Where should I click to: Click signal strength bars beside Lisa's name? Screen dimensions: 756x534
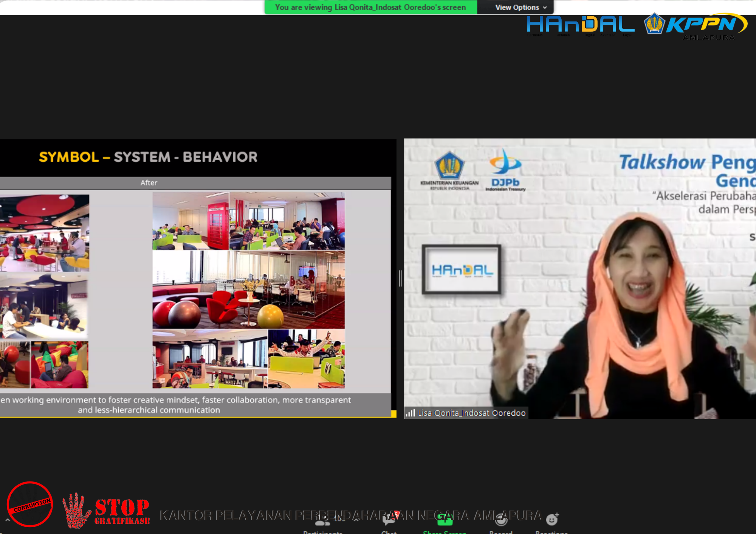(x=410, y=413)
